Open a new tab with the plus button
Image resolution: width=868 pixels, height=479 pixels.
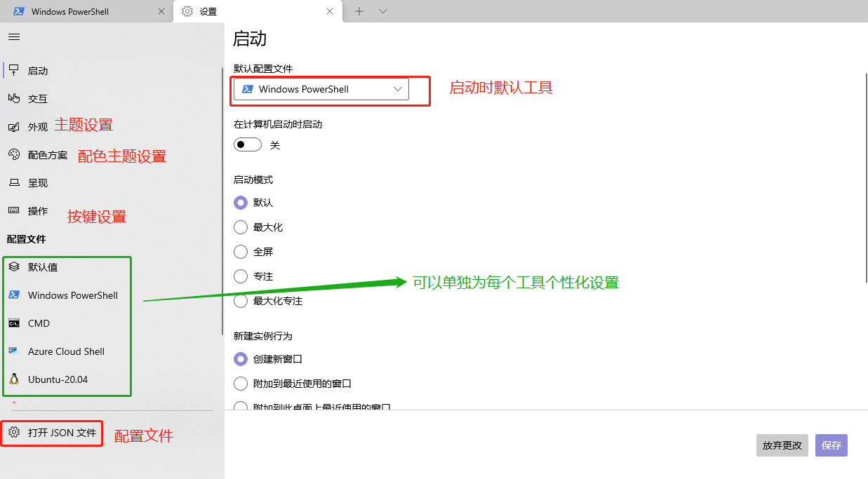pyautogui.click(x=359, y=11)
